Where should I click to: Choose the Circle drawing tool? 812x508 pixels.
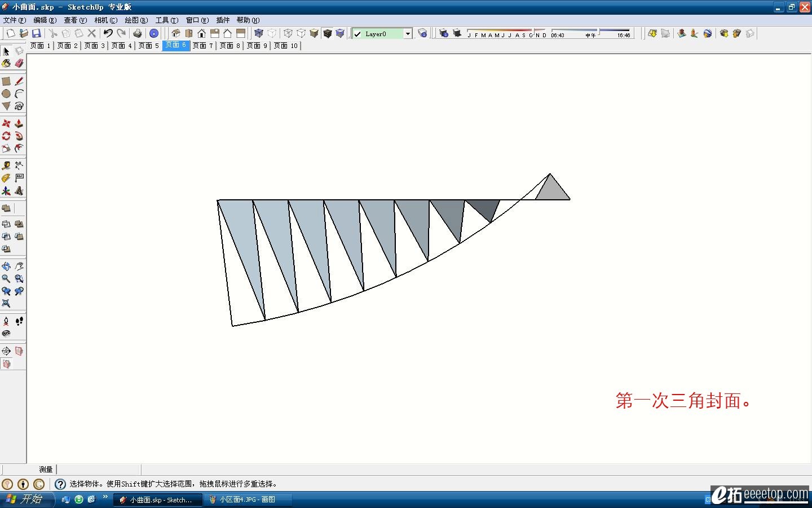click(6, 94)
